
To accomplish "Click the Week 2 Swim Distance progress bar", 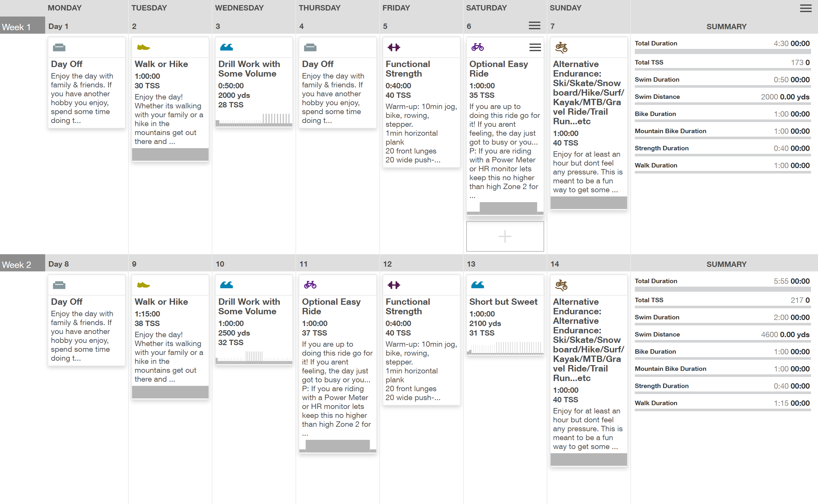I will tap(722, 342).
